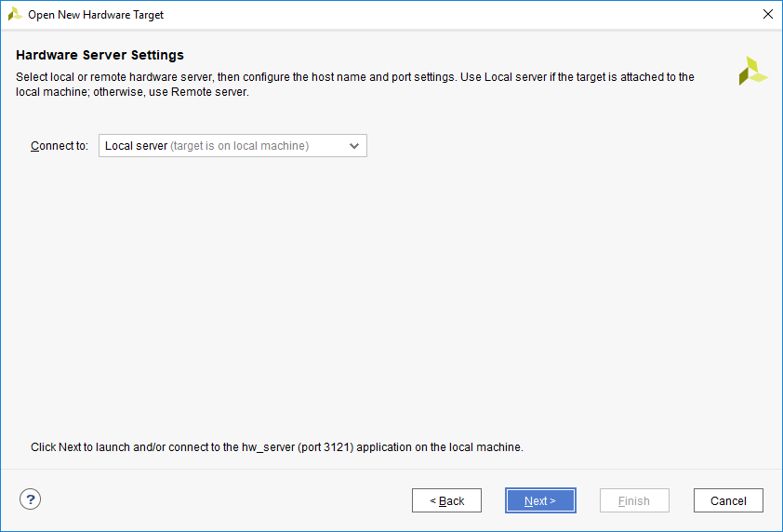This screenshot has height=532, width=783.
Task: Click the dropdown chevron arrow in Connect to
Action: pyautogui.click(x=354, y=146)
